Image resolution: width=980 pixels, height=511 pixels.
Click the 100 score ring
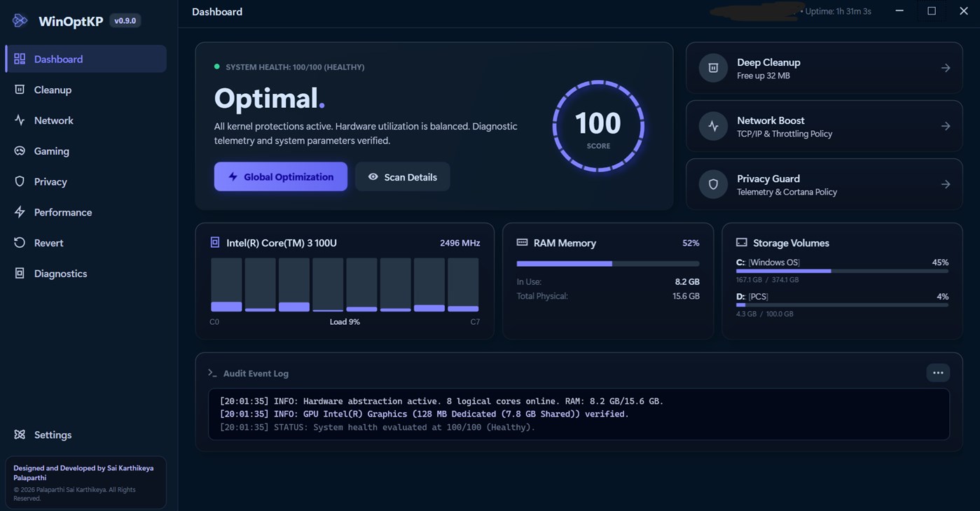[x=598, y=126]
